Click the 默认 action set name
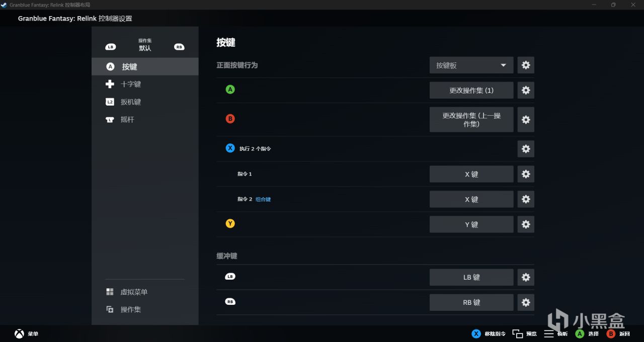Screen dimensions: 644x342 tap(145, 48)
